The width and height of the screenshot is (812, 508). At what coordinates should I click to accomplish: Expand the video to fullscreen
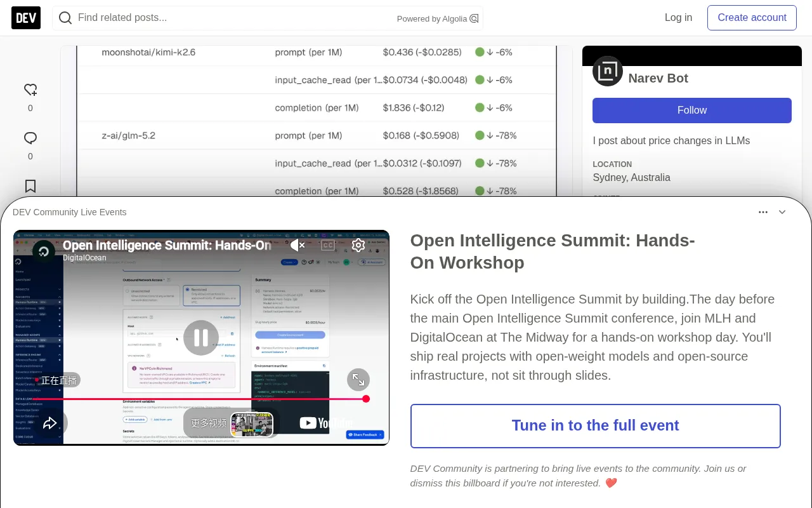(x=358, y=380)
